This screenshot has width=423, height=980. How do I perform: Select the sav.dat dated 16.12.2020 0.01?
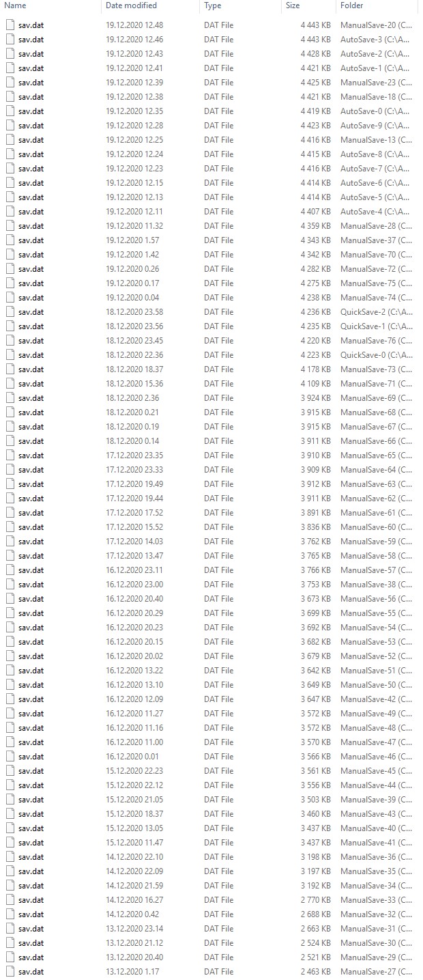point(211,756)
